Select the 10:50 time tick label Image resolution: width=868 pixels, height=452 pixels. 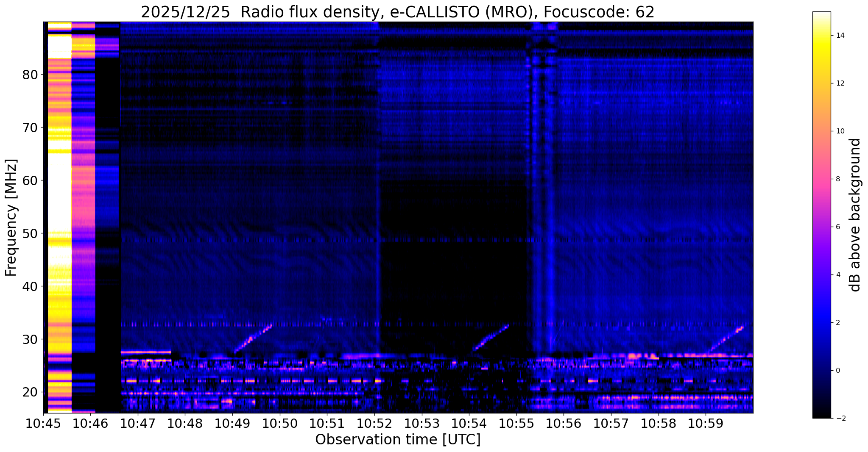tap(280, 424)
